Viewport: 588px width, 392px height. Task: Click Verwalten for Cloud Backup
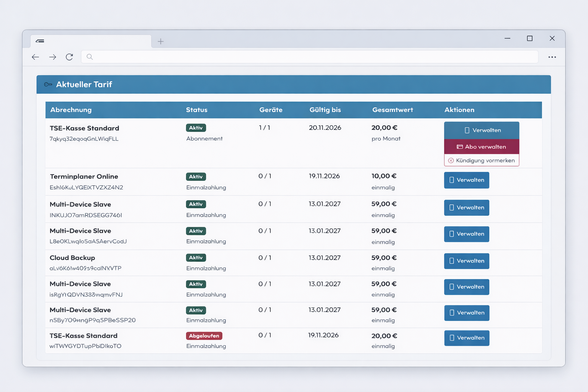pyautogui.click(x=466, y=261)
